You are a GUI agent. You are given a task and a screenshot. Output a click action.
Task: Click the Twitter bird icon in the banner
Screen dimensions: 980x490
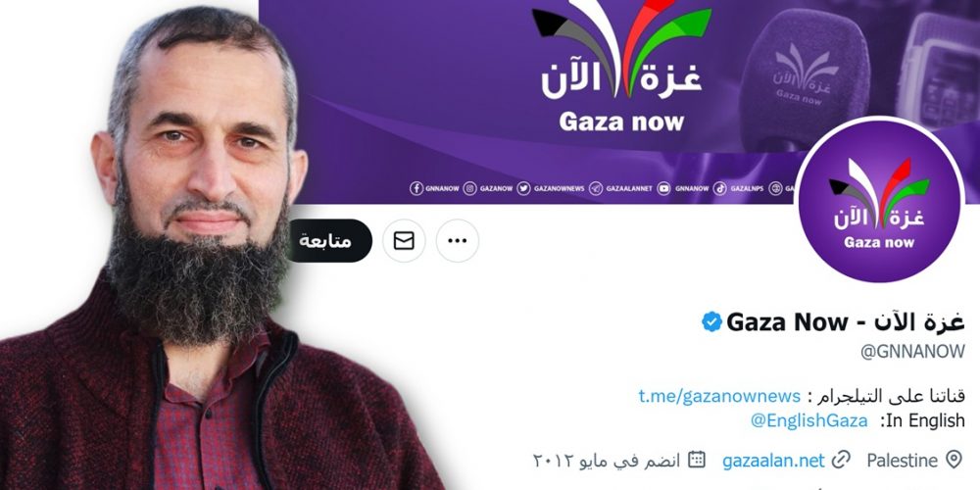click(523, 188)
